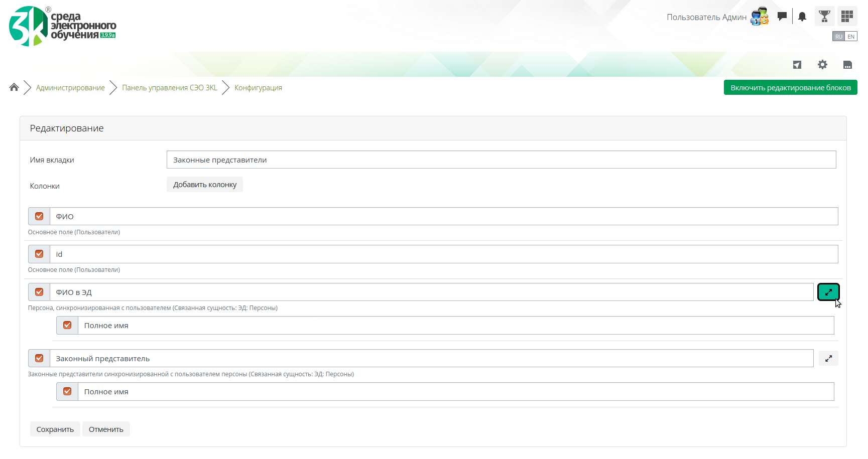Screen dimensions: 868x459
Task: Switch interface language to EN
Action: pos(851,37)
